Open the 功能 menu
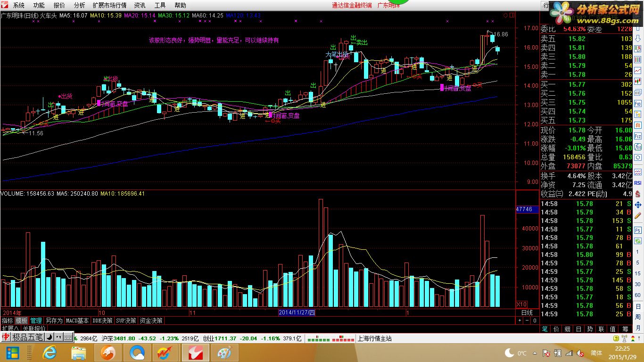The width and height of the screenshot is (644, 362). tap(39, 5)
